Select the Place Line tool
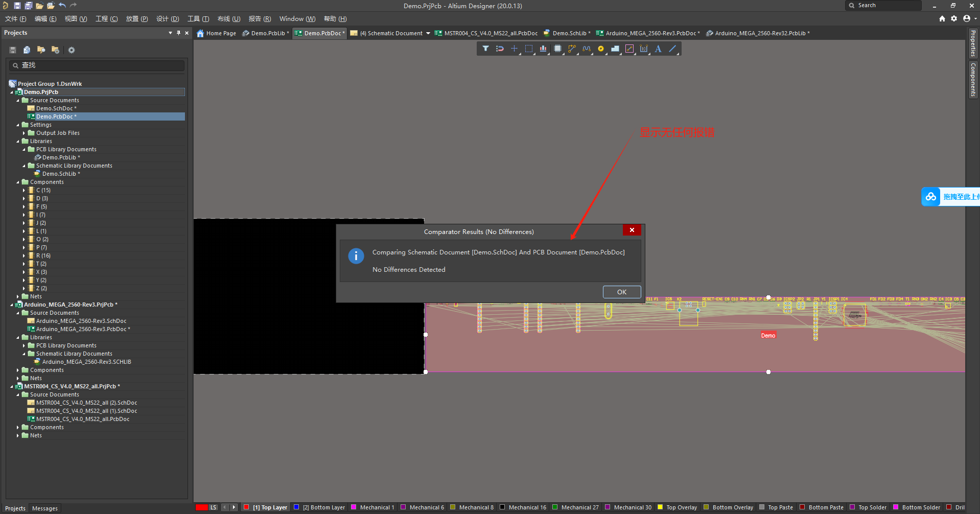 (x=673, y=49)
